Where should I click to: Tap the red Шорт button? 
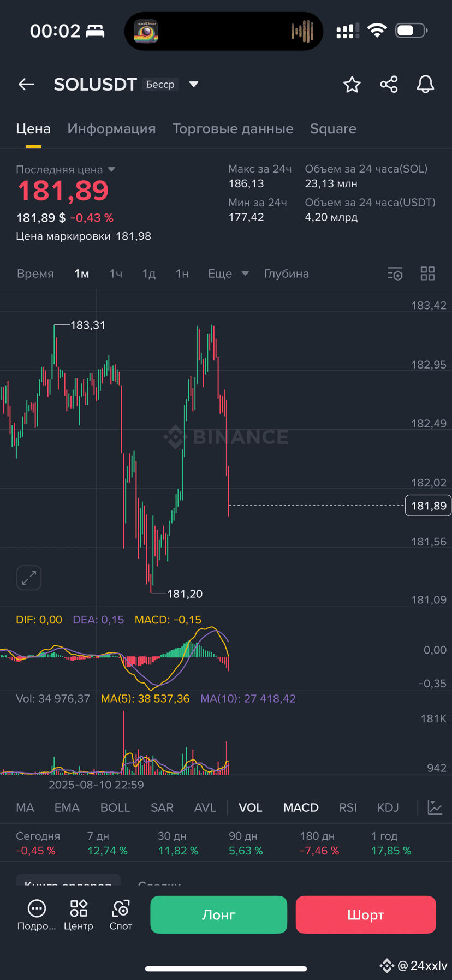(x=366, y=914)
